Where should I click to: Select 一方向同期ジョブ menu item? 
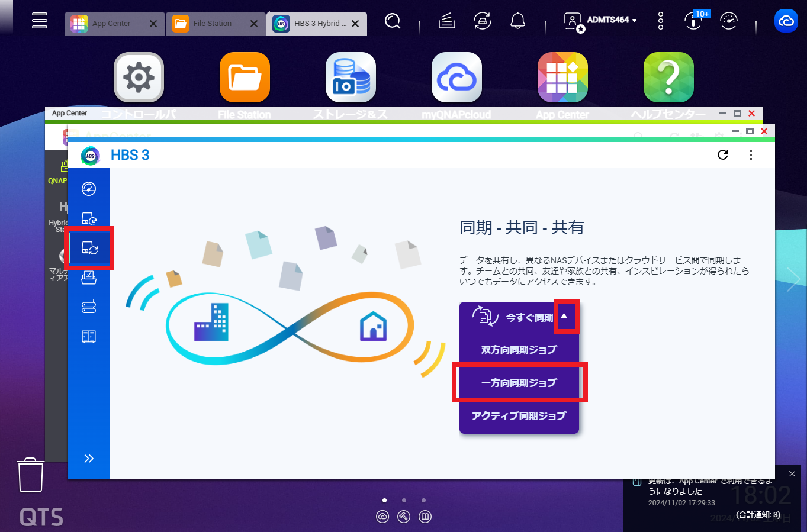tap(519, 383)
